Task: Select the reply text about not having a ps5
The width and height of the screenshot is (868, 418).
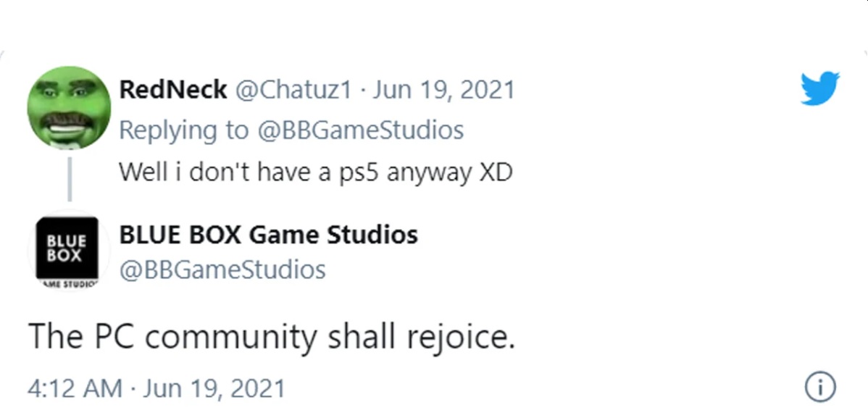Action: tap(314, 172)
